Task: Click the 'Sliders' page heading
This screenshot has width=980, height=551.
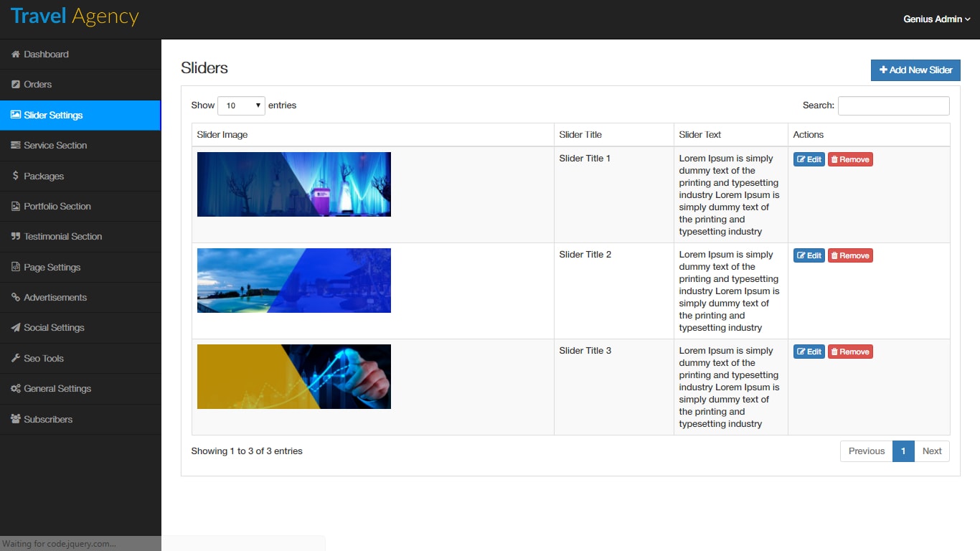Action: (x=204, y=68)
